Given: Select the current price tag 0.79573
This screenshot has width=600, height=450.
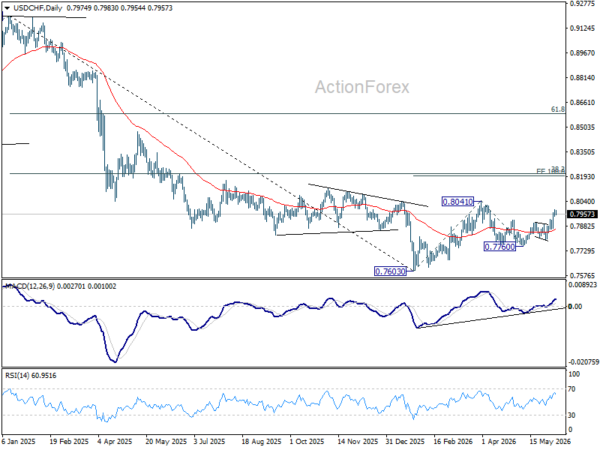Looking at the screenshot, I should [x=582, y=214].
